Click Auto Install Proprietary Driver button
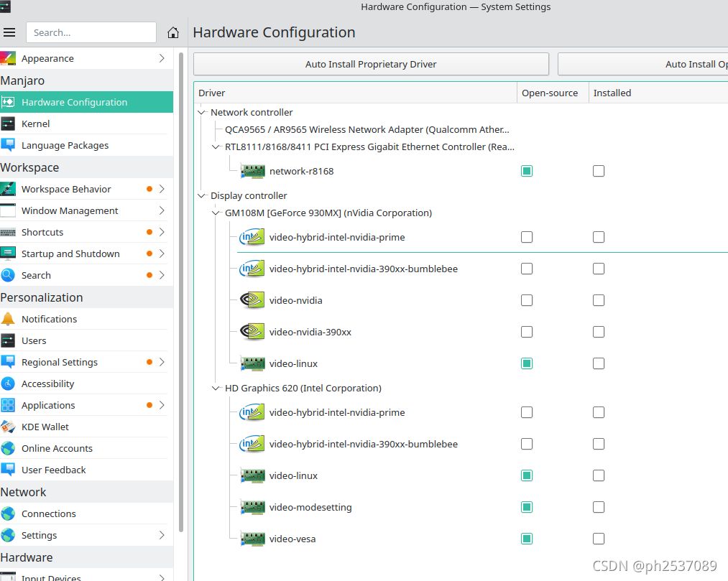The height and width of the screenshot is (581, 728). click(371, 64)
